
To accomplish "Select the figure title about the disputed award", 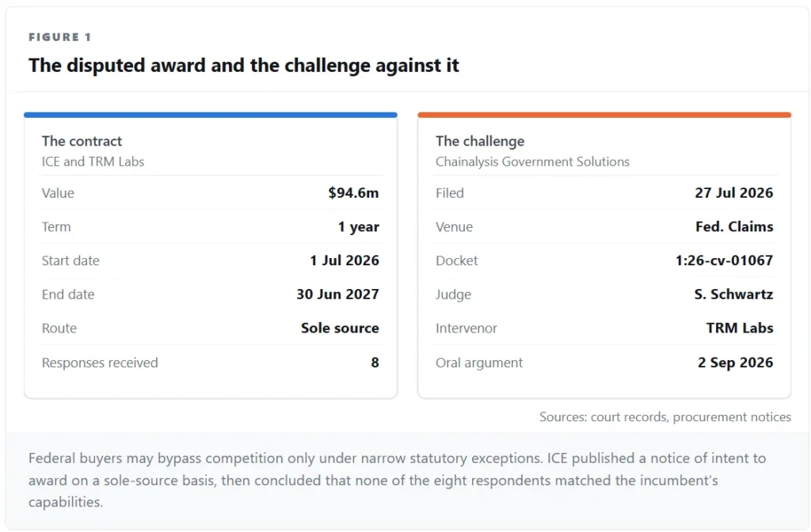I will (244, 65).
